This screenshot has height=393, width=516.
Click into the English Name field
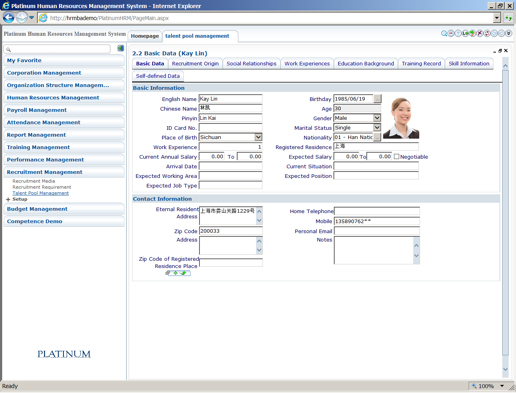point(230,99)
